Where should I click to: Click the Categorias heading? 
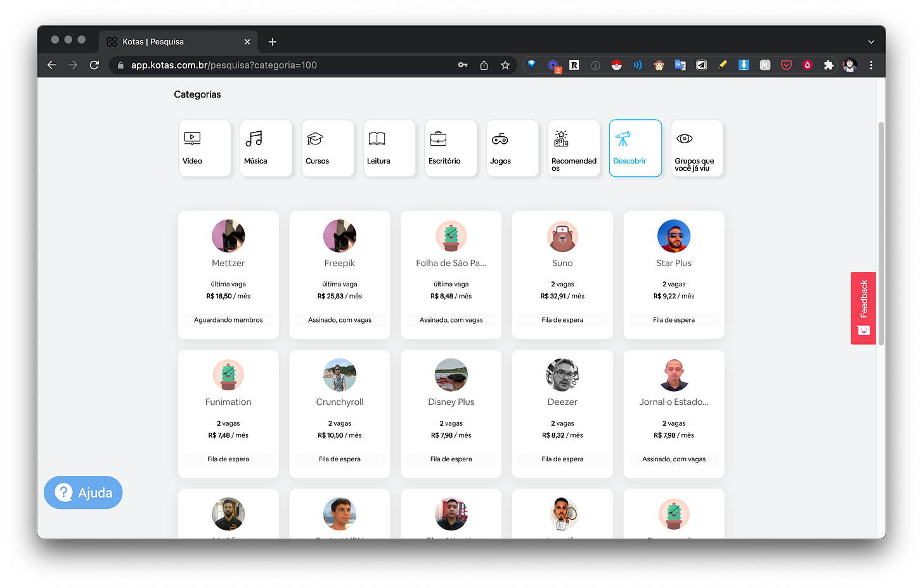(197, 94)
